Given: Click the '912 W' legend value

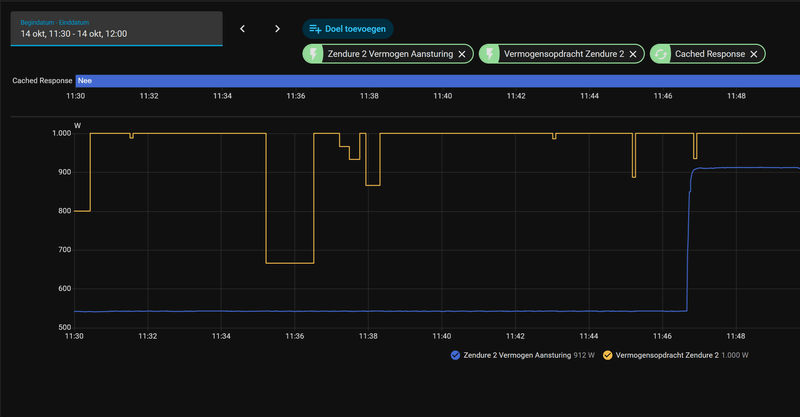Looking at the screenshot, I should (x=584, y=355).
